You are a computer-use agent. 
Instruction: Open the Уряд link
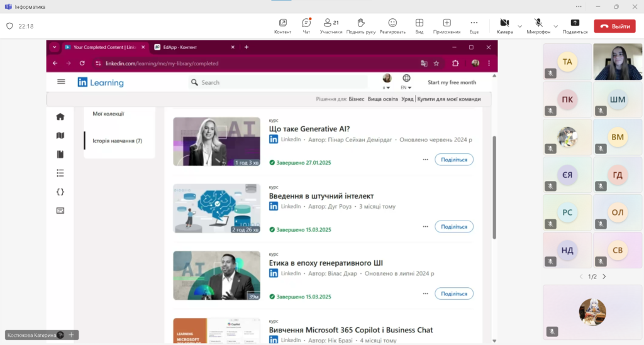pos(408,99)
